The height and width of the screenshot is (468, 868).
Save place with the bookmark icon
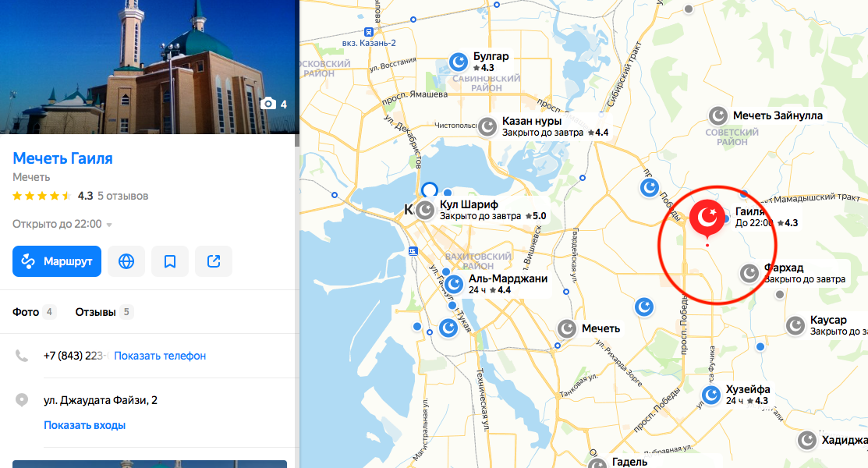point(170,261)
